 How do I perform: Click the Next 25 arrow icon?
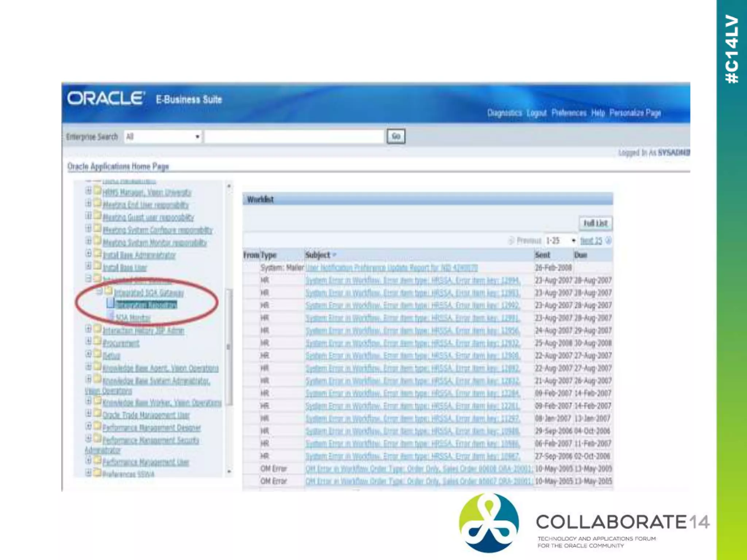pyautogui.click(x=608, y=241)
